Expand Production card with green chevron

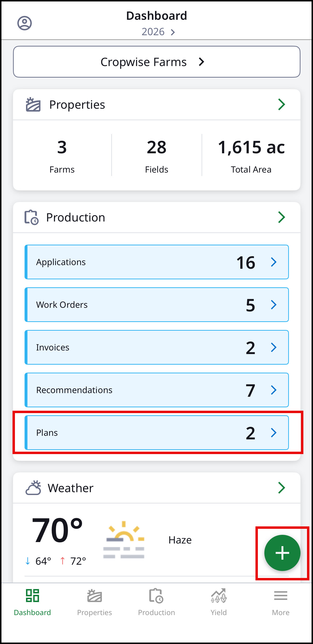pyautogui.click(x=281, y=217)
